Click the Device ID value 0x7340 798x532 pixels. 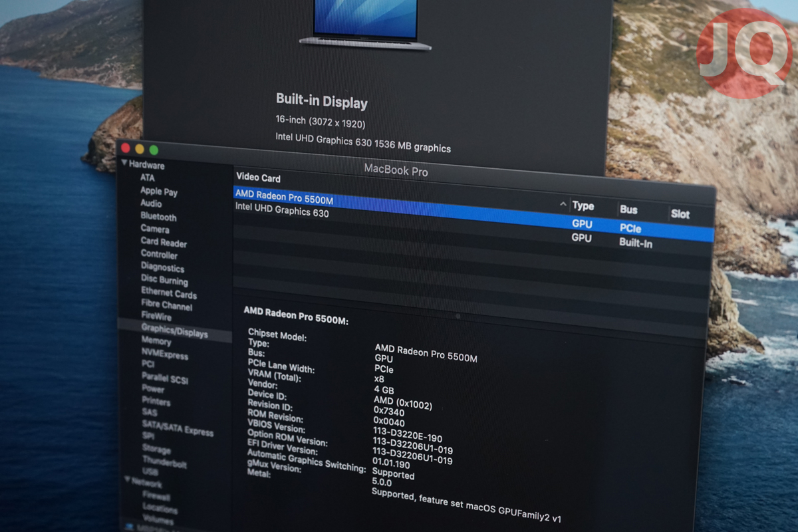click(x=389, y=412)
